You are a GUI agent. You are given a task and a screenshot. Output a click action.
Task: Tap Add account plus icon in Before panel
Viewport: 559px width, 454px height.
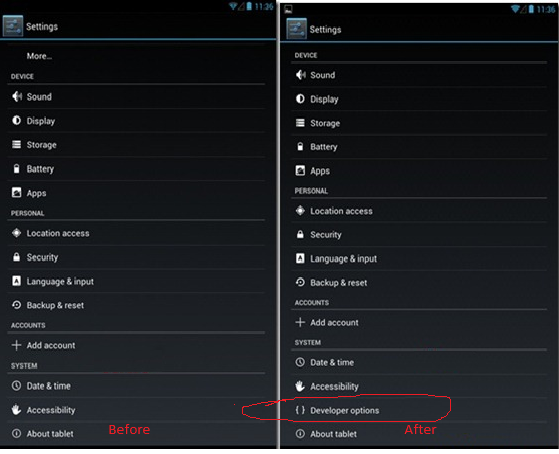coord(16,345)
